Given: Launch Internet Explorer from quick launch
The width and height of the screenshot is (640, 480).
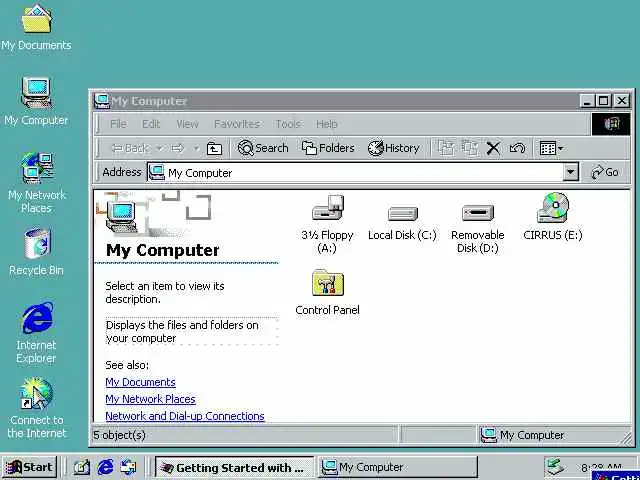Looking at the screenshot, I should click(x=105, y=467).
